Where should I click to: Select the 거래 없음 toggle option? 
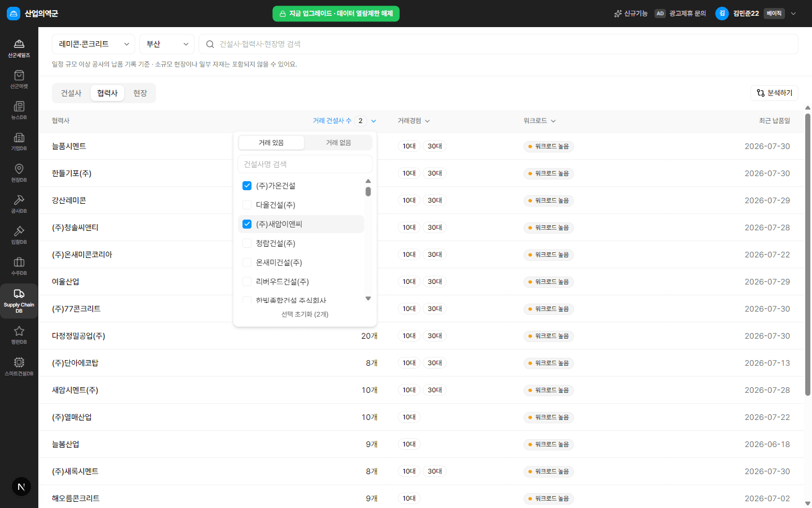[338, 143]
